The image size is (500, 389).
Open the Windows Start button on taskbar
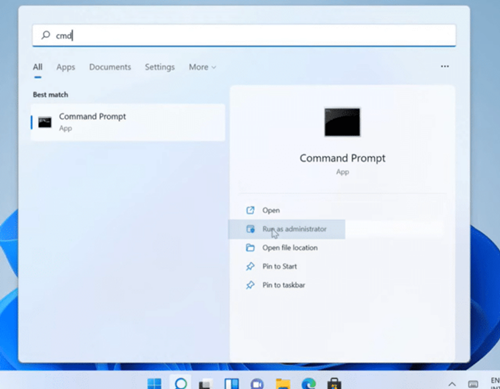[154, 383]
